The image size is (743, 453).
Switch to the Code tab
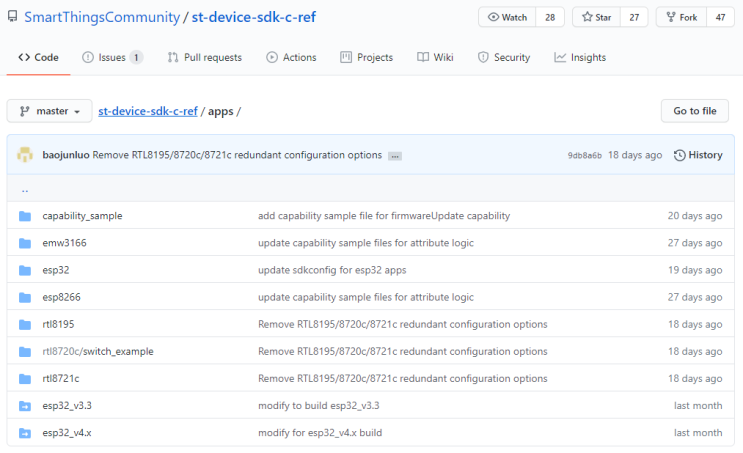pyautogui.click(x=38, y=57)
